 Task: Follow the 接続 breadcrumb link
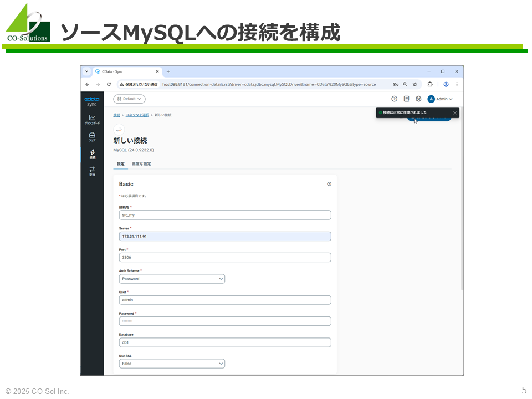(x=117, y=115)
